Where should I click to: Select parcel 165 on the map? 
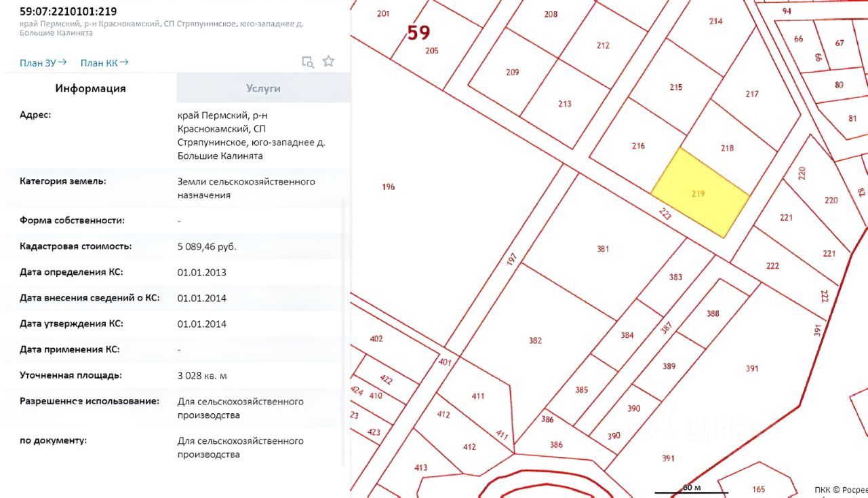coord(758,489)
